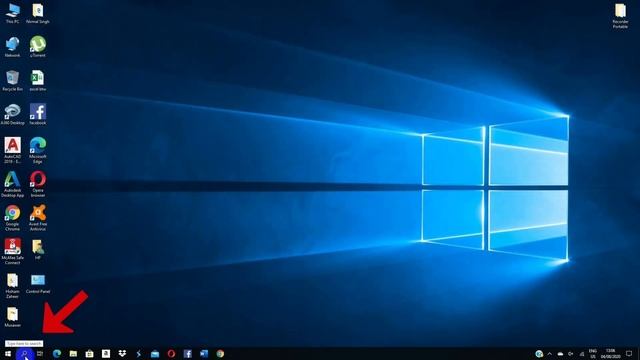Launch Opera browser desktop shortcut
This screenshot has width=640, height=360.
(38, 184)
